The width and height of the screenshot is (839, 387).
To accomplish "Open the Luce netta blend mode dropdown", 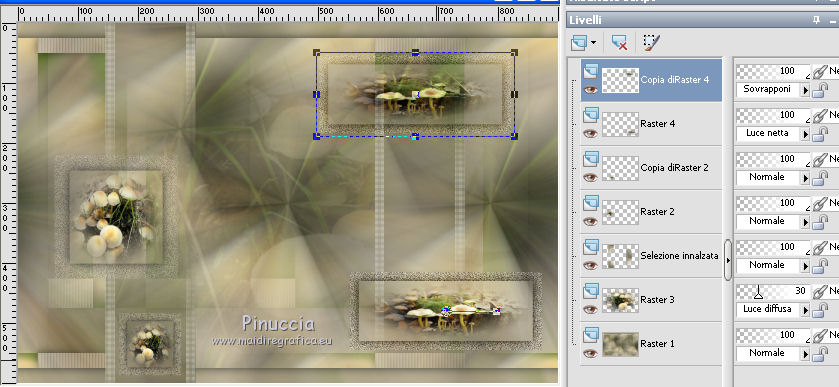I will coord(805,134).
